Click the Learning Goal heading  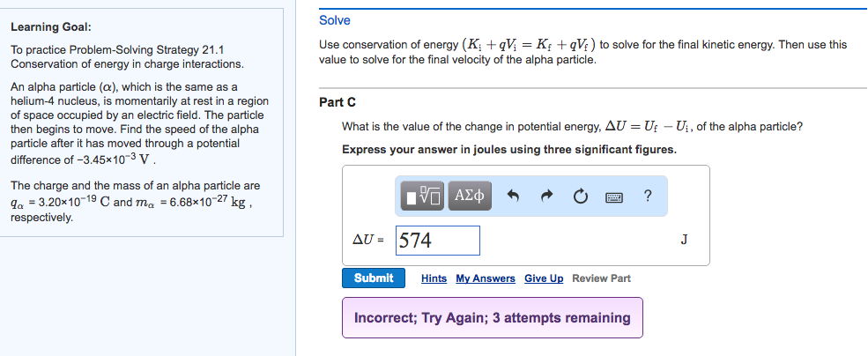(51, 26)
